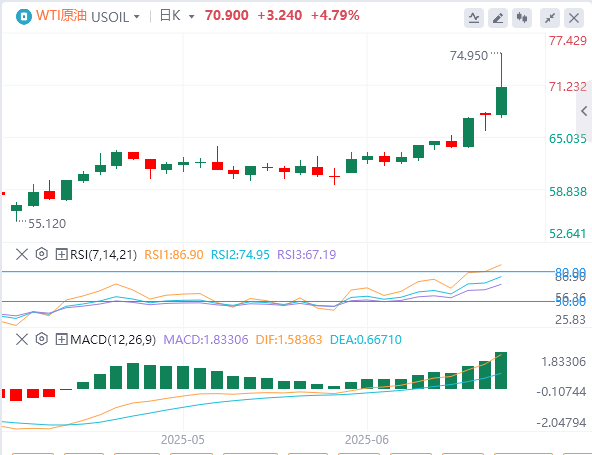This screenshot has width=592, height=455.
Task: Remove the RSI indicator panel
Action: [x=22, y=254]
